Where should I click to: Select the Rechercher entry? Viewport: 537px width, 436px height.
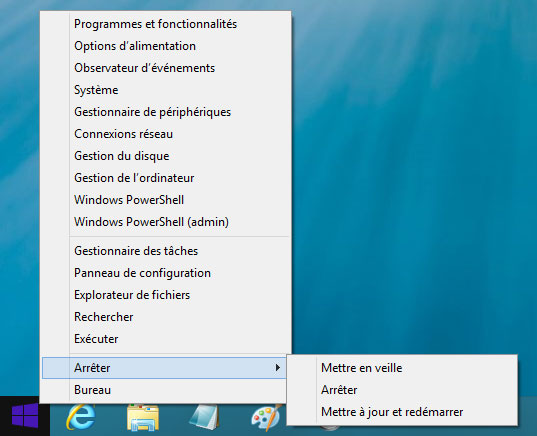pyautogui.click(x=166, y=317)
